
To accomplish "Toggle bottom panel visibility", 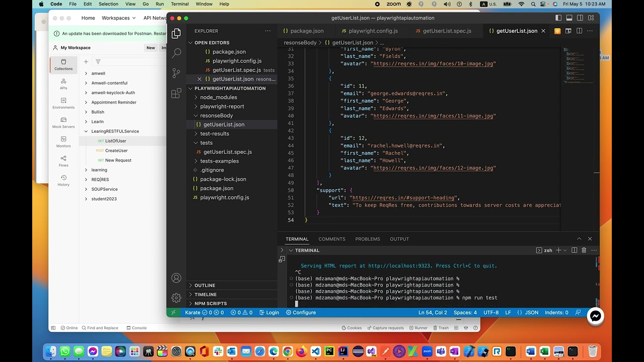I will point(569,18).
